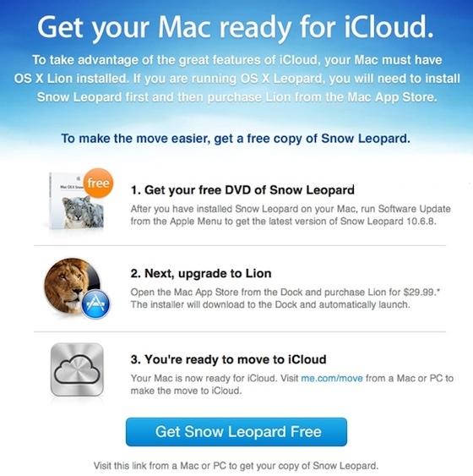Click the Get Snow Leopard Free button
This screenshot has height=476, width=473.
pyautogui.click(x=236, y=432)
